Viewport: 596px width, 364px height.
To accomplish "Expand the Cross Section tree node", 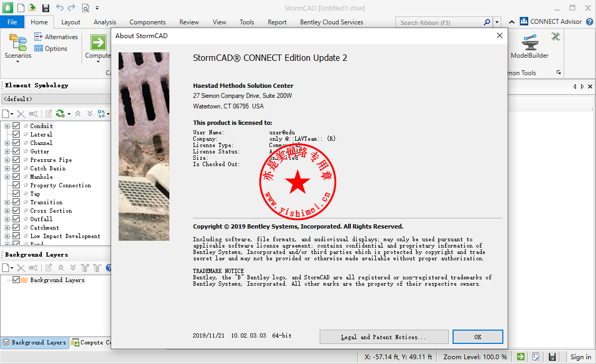I will pyautogui.click(x=7, y=211).
